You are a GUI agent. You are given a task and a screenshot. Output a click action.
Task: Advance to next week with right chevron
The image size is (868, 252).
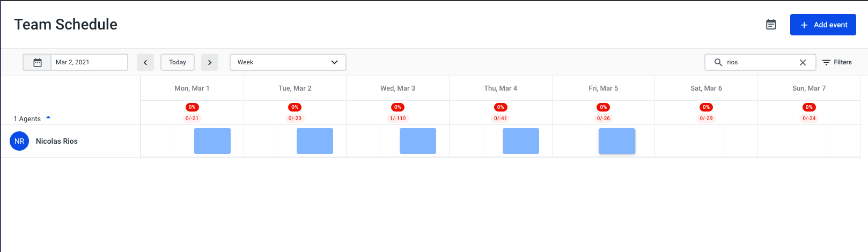point(210,62)
